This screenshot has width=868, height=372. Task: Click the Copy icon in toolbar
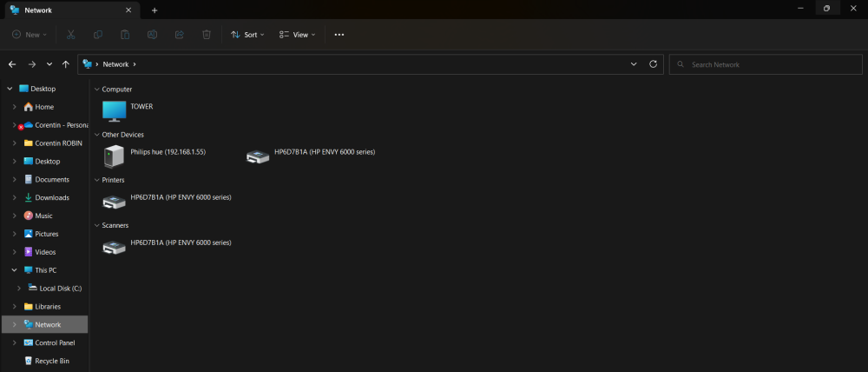[98, 35]
